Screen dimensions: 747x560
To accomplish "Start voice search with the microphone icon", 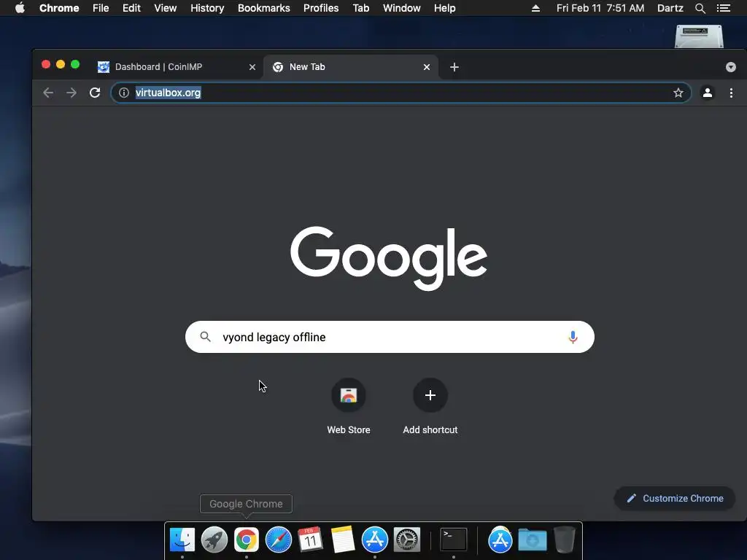I will pos(573,337).
